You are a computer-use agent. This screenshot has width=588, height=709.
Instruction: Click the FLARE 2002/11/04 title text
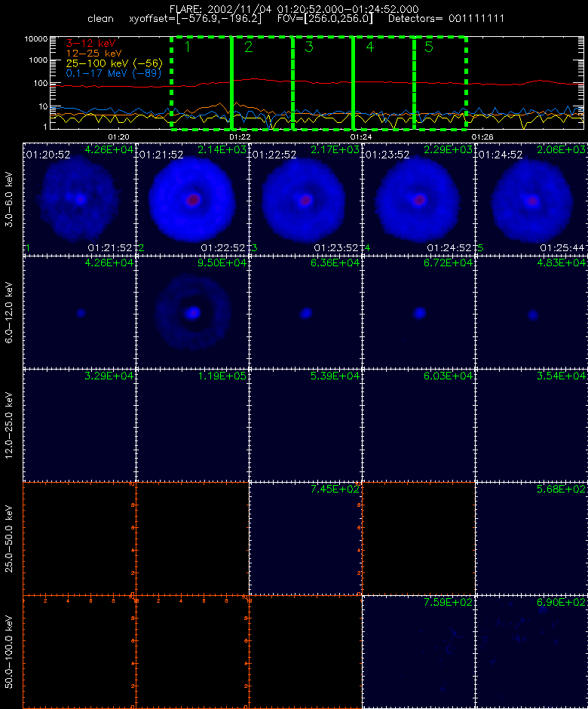point(294,9)
